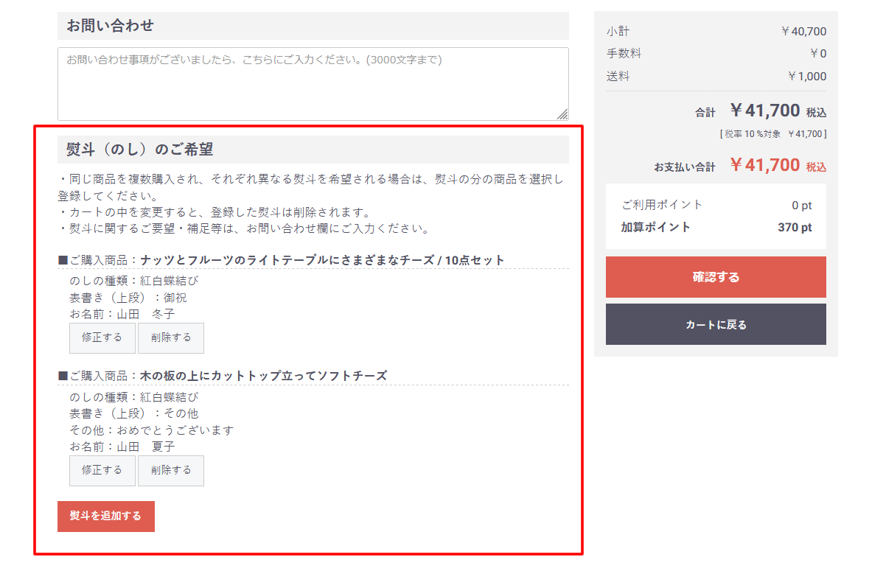Image resolution: width=886 pixels, height=588 pixels.
Task: Click 削除する for 山田 夏子 noshi
Action: click(171, 470)
